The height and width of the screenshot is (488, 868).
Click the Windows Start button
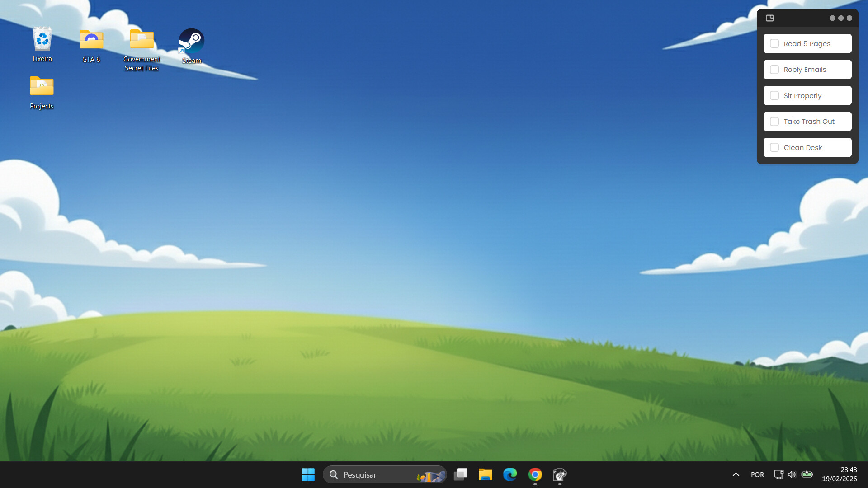coord(308,474)
